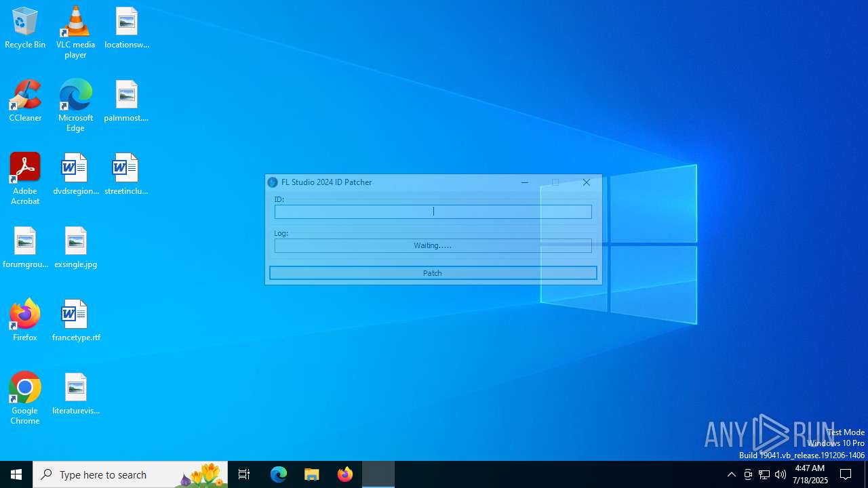
Task: Click the Patch button
Action: pos(433,272)
